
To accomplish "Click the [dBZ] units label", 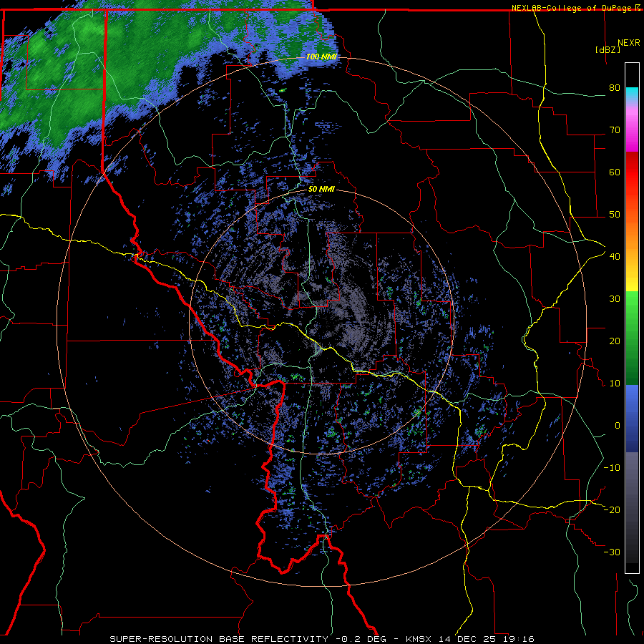I will [608, 49].
